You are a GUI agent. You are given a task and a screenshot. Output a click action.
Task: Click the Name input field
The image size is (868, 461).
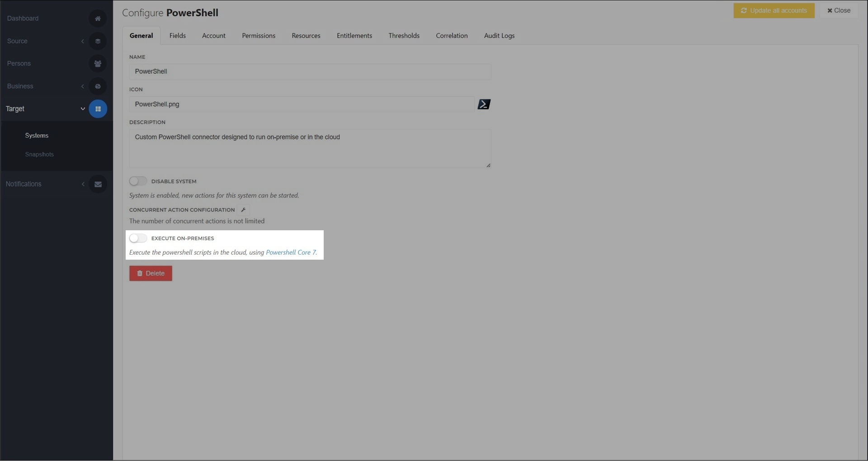coord(310,71)
